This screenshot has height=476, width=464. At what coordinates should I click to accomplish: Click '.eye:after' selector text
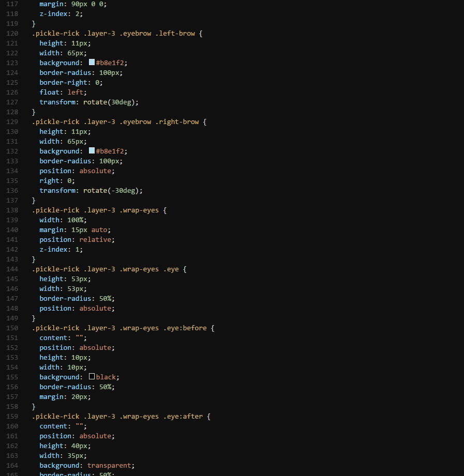coord(183,416)
